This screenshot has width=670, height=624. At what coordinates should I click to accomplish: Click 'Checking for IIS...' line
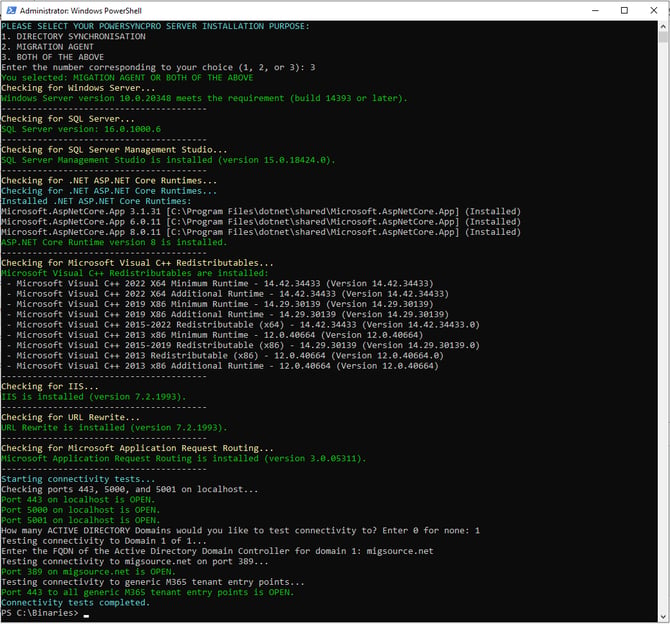(x=50, y=386)
